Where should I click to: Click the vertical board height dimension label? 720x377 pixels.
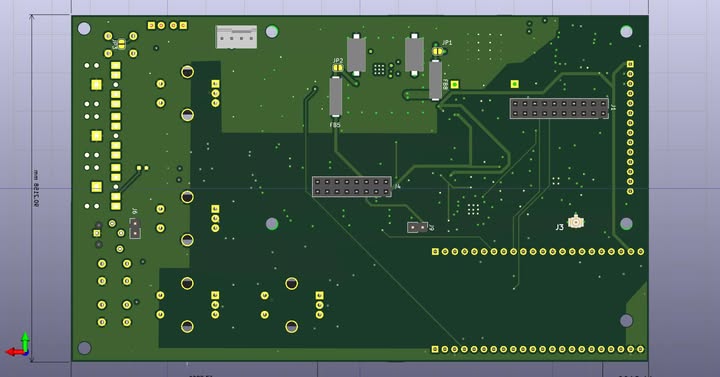(36, 188)
